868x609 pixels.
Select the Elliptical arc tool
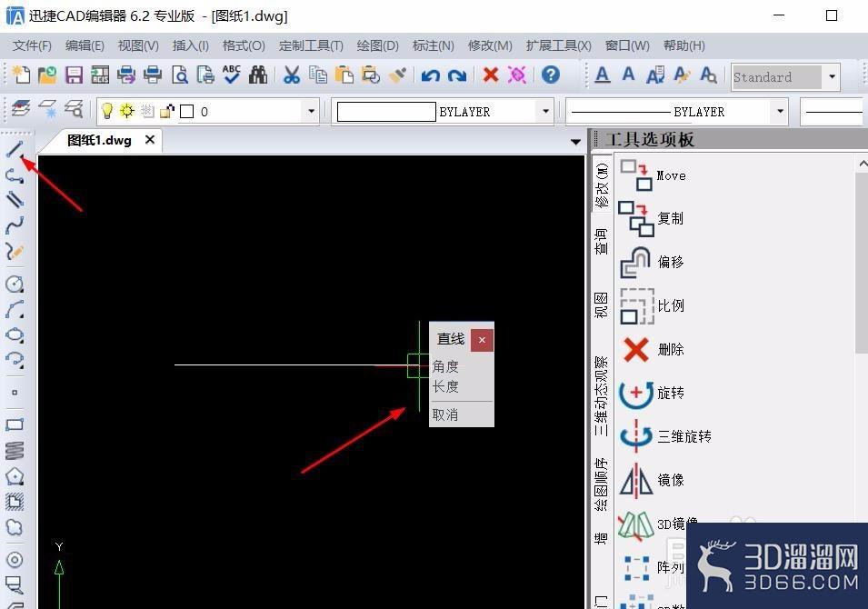[15, 361]
